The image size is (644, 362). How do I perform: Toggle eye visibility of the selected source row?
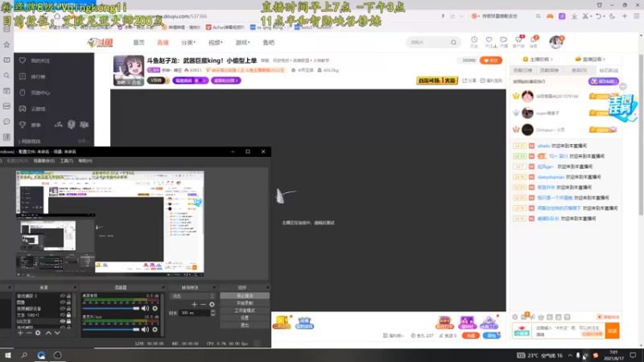coord(63,321)
